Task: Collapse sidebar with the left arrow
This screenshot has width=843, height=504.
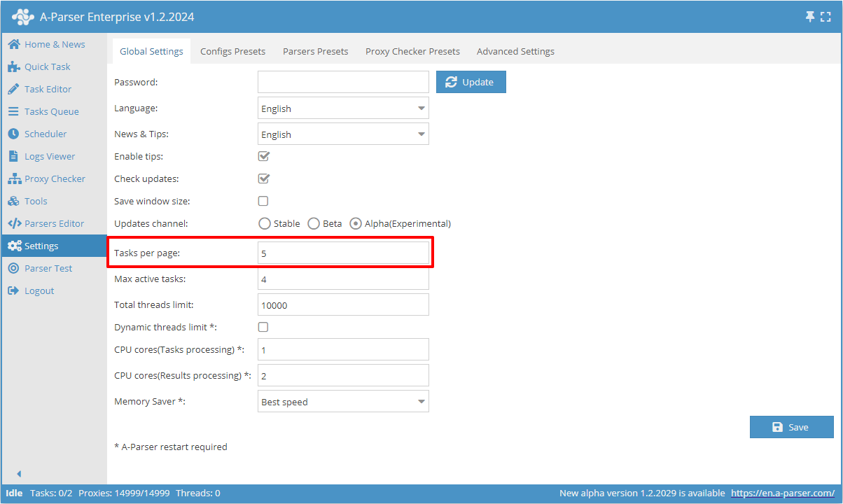Action: click(x=19, y=474)
